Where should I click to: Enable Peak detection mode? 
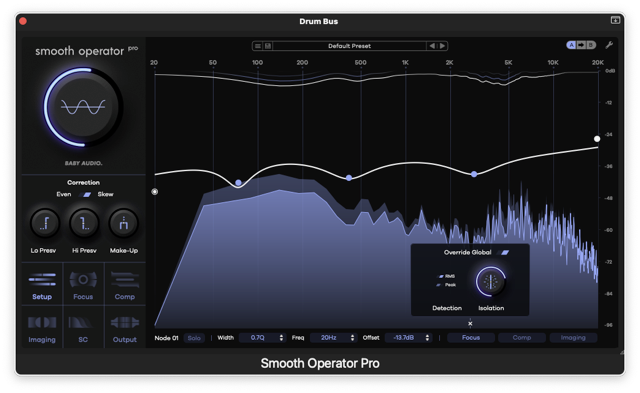click(x=439, y=285)
